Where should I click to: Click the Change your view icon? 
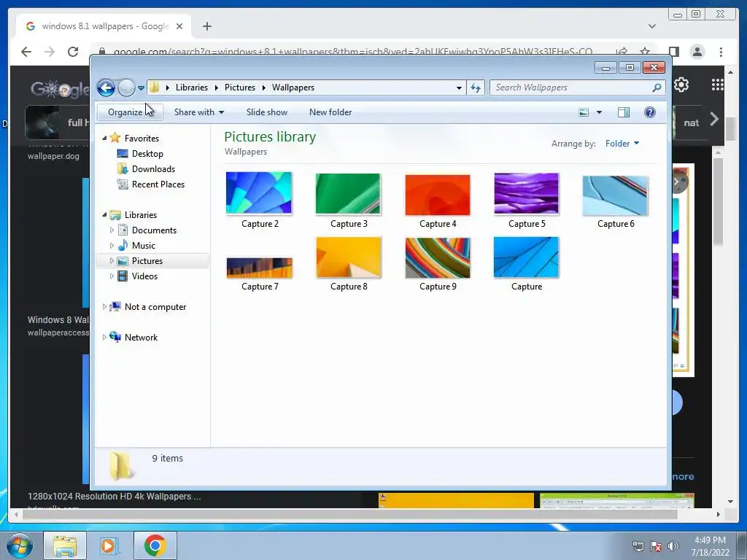point(584,112)
